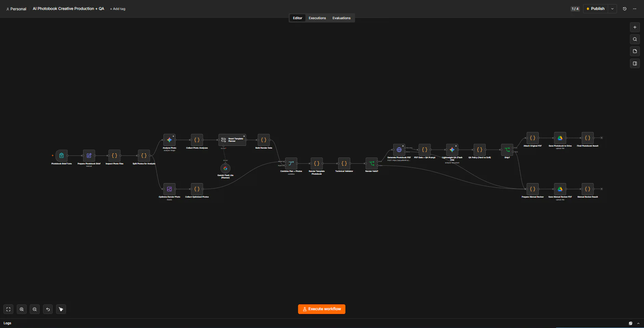
Task: Open the PDF Gate + QA Prompt node
Action: (x=425, y=150)
